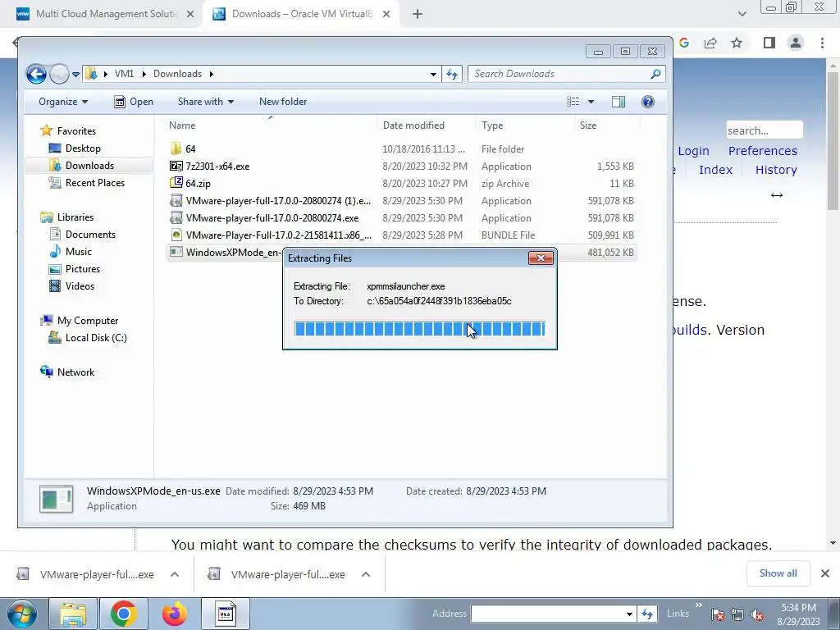Open Firefox from the taskbar

(175, 614)
